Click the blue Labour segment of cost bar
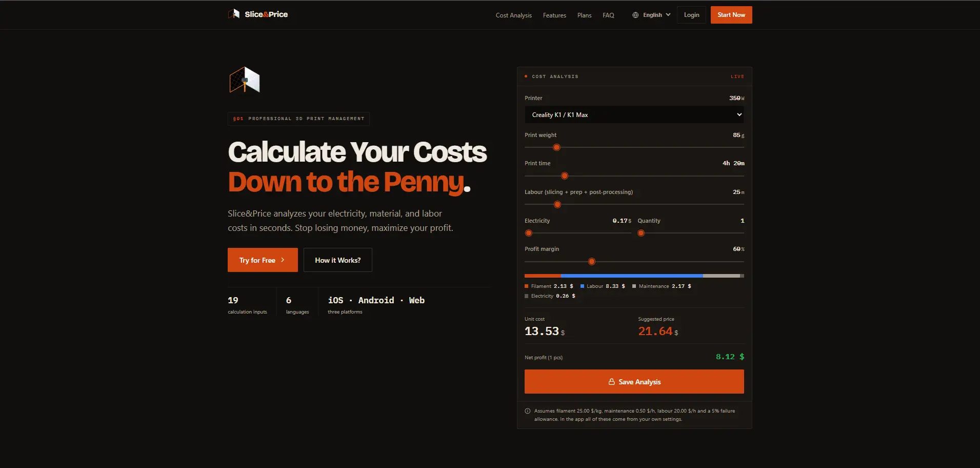Image resolution: width=980 pixels, height=468 pixels. point(632,276)
